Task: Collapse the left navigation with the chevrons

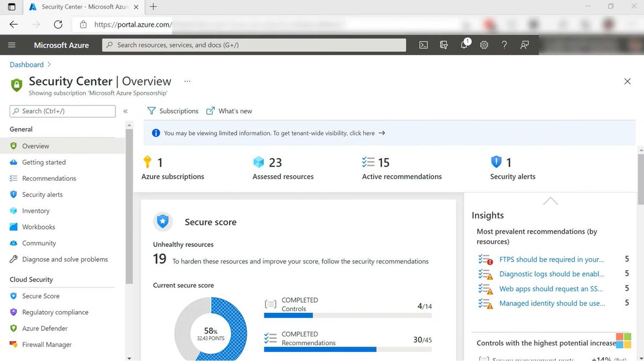Action: [125, 111]
